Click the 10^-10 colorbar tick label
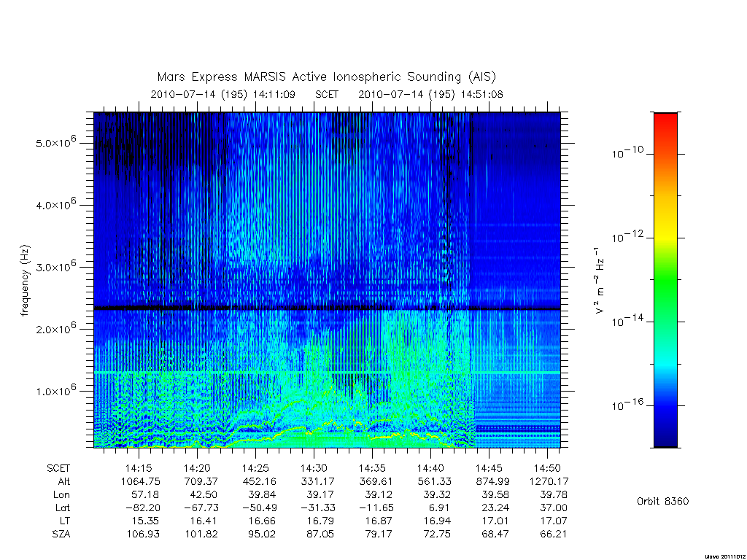The width and height of the screenshot is (747, 560). tap(627, 152)
